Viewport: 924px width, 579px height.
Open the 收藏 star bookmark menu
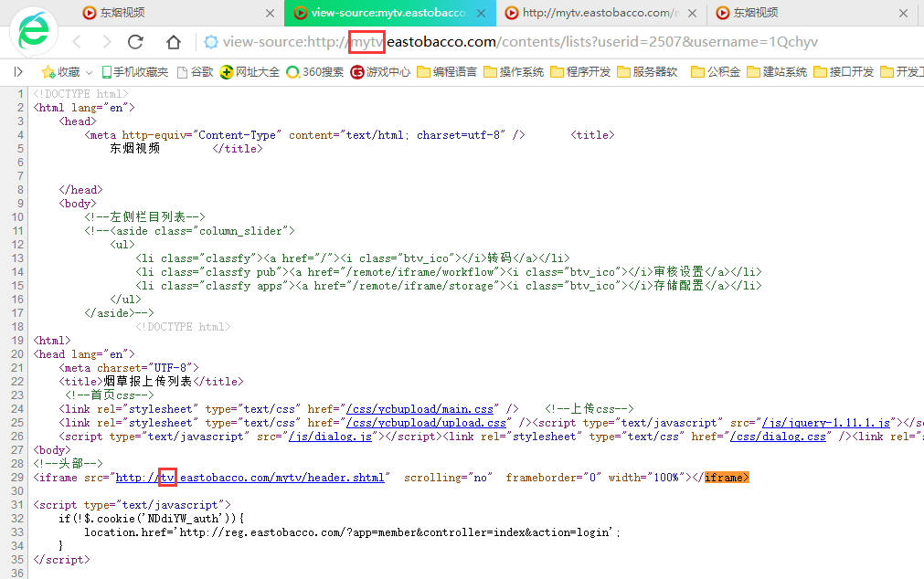click(61, 72)
